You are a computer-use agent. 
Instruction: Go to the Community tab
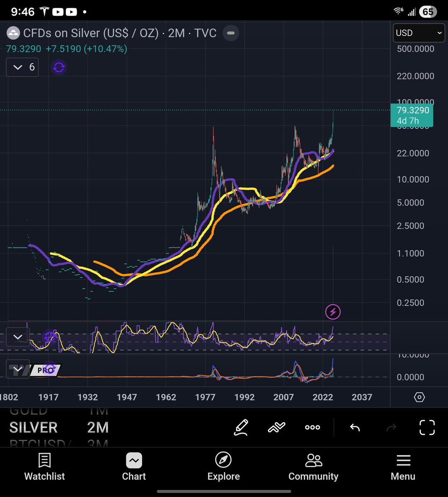[x=313, y=467]
